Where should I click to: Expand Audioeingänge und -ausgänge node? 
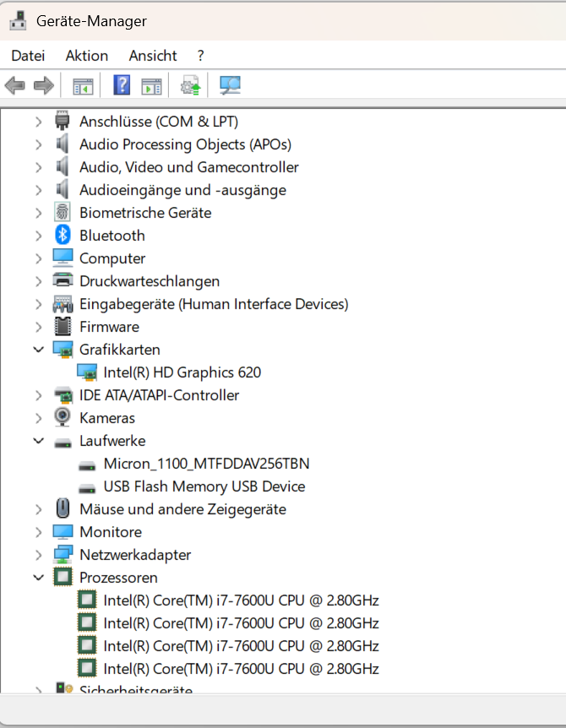(x=39, y=190)
